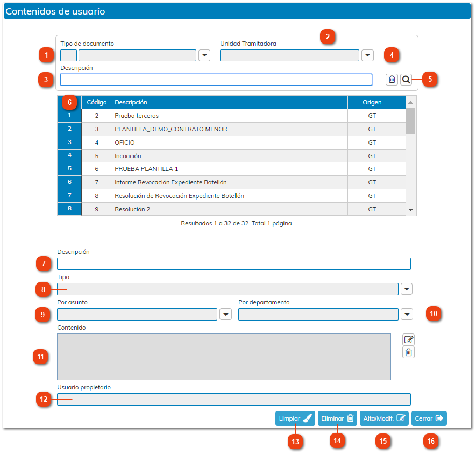Click the table scrollbar down arrow
Viewport: 476px width, 455px height.
411,210
